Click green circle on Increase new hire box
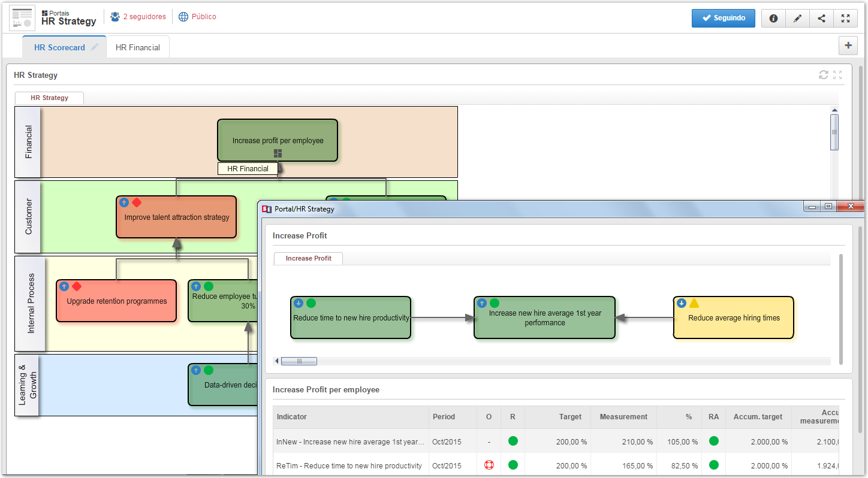868x478 pixels. pyautogui.click(x=495, y=303)
